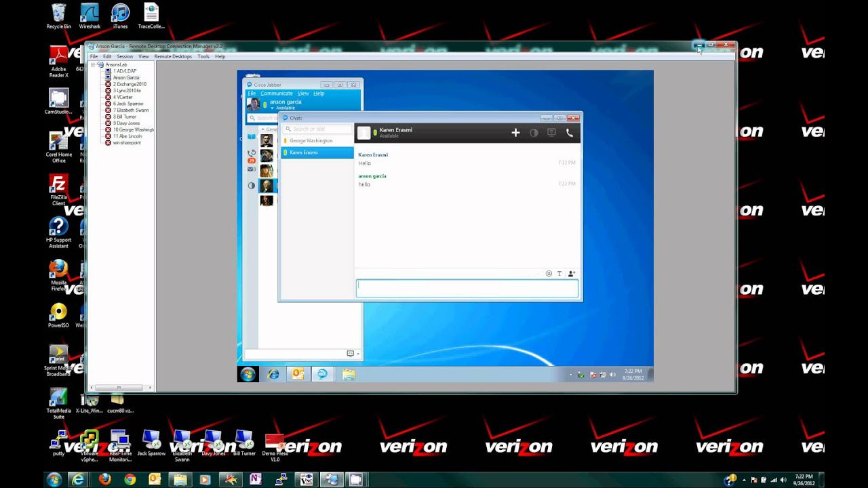Collapse the General contacts group in Jabber
The image size is (868, 488).
264,129
